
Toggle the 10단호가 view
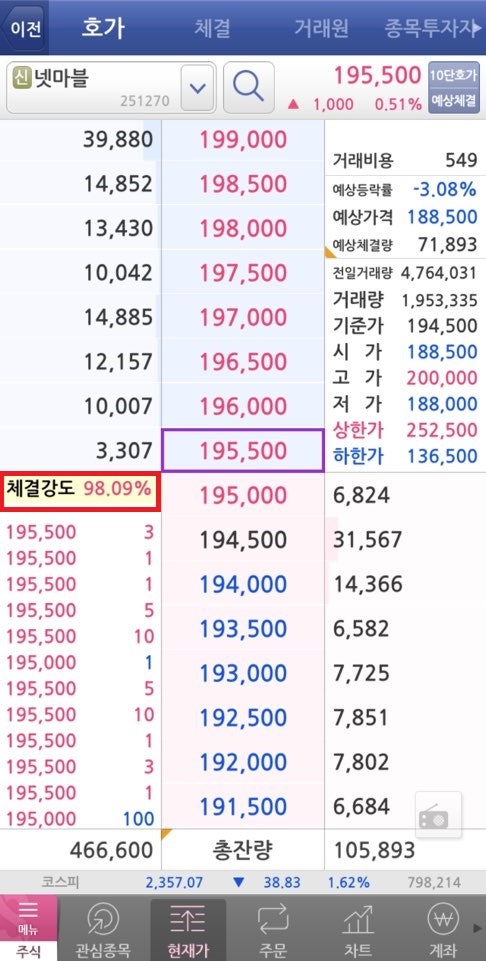click(x=454, y=75)
